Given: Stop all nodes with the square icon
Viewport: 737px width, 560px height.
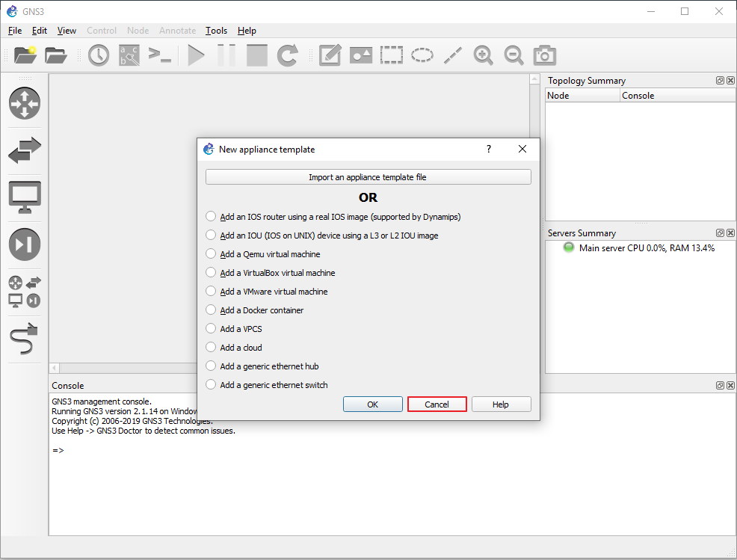Looking at the screenshot, I should (257, 55).
